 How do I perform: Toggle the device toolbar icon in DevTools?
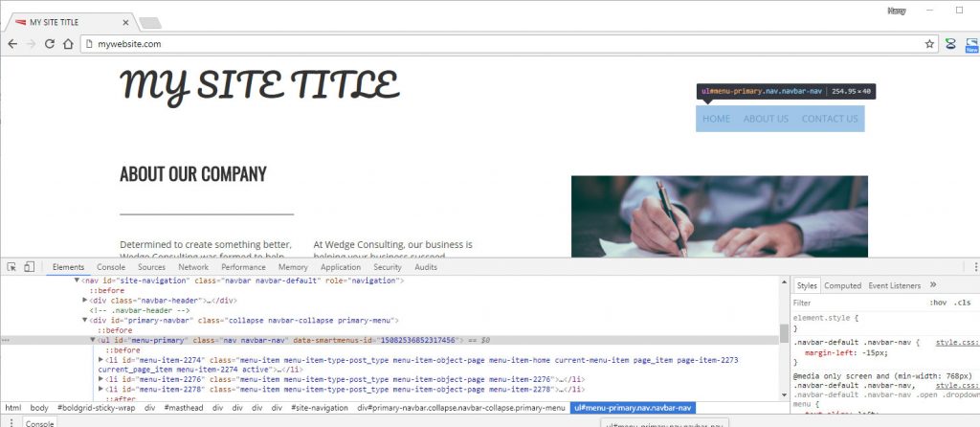click(29, 267)
